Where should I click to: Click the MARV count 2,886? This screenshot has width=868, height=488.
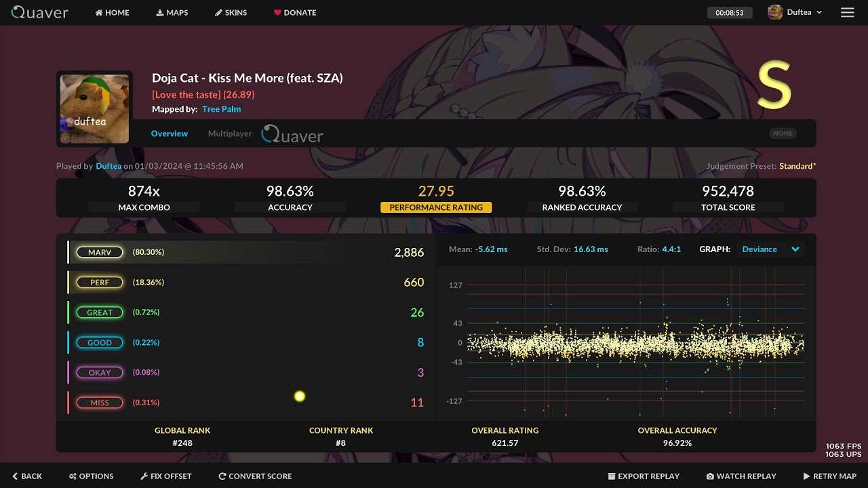(x=409, y=252)
